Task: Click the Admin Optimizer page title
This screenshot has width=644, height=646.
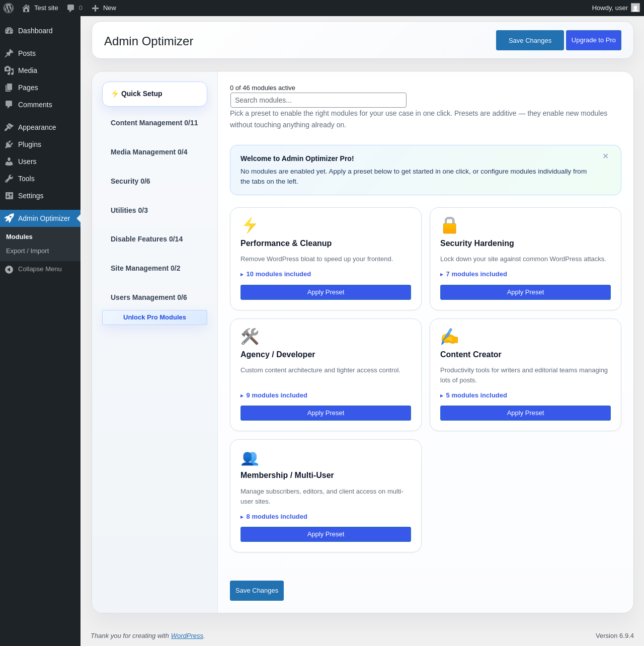Action: pos(148,41)
